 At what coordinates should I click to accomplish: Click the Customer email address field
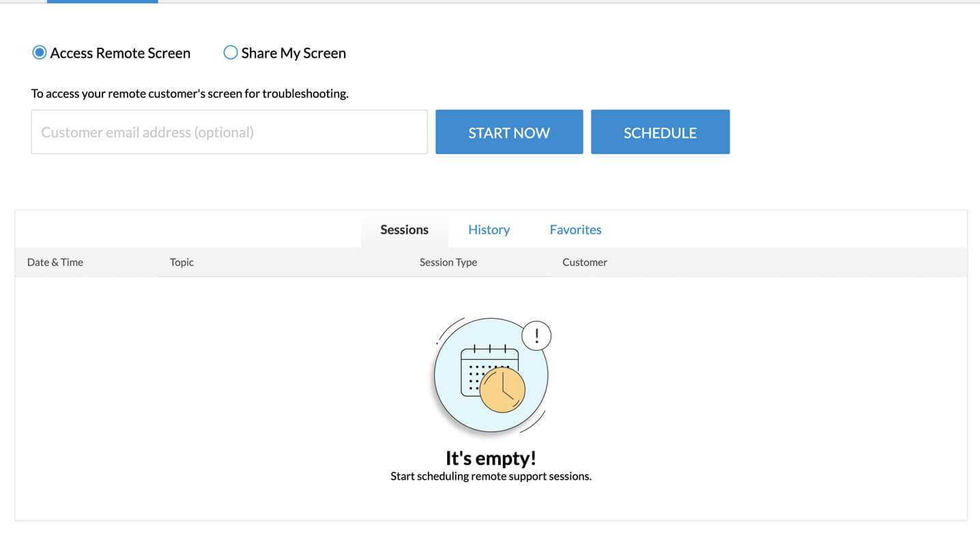(229, 132)
